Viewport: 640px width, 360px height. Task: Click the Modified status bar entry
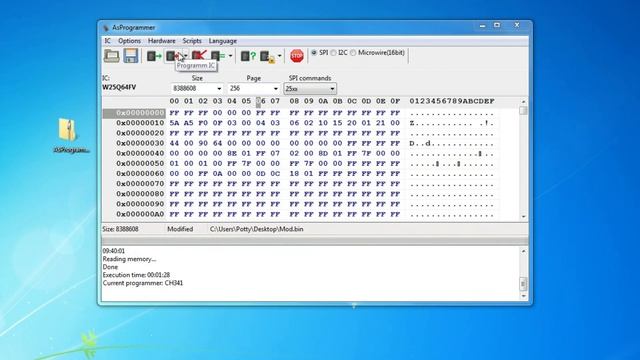click(x=180, y=229)
